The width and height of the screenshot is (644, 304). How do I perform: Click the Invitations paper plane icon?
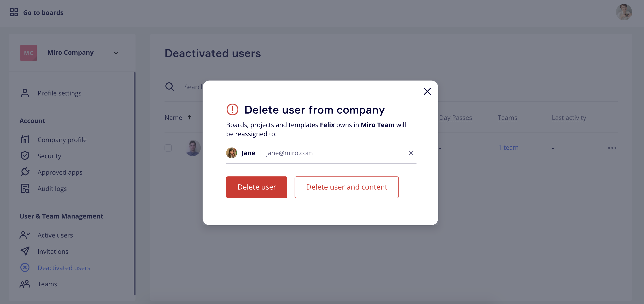coord(25,251)
